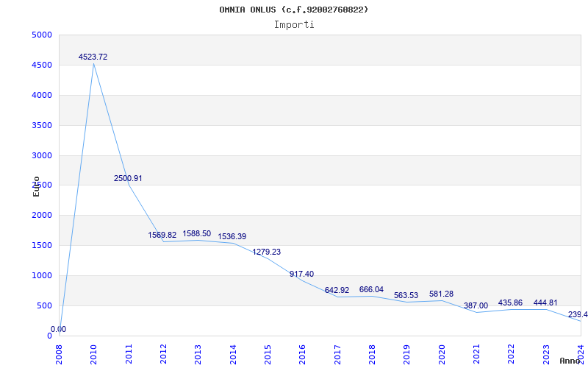Screen dimensions: 588x368
Task: Click the 1500 y-axis tick label
Action: coord(42,246)
